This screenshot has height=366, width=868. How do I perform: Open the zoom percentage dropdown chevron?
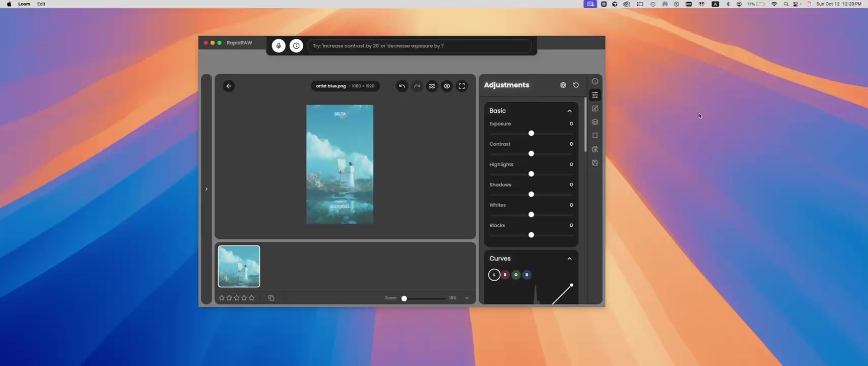[x=467, y=298]
